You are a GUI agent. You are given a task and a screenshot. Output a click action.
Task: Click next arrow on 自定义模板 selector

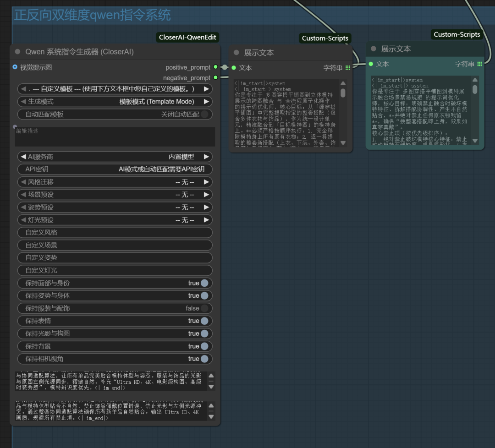tap(206, 89)
